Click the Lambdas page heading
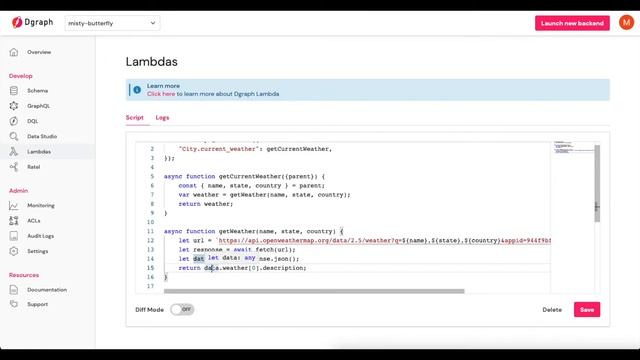 [x=151, y=62]
